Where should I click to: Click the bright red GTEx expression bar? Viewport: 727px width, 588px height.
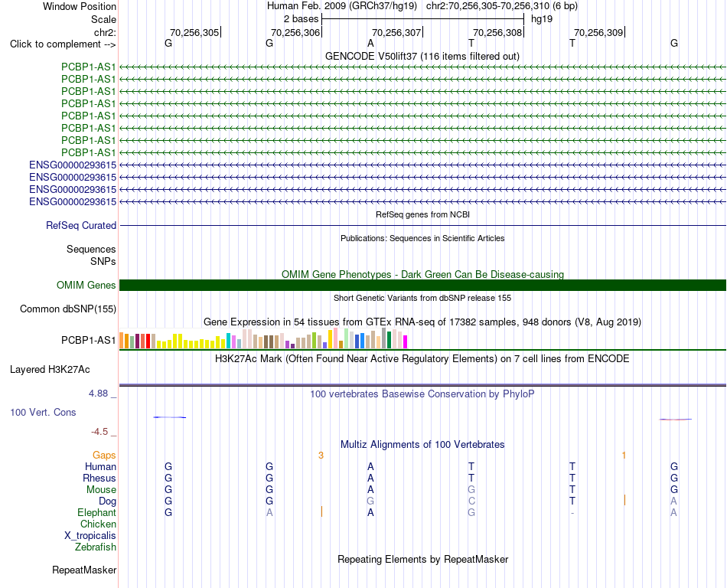tap(148, 341)
